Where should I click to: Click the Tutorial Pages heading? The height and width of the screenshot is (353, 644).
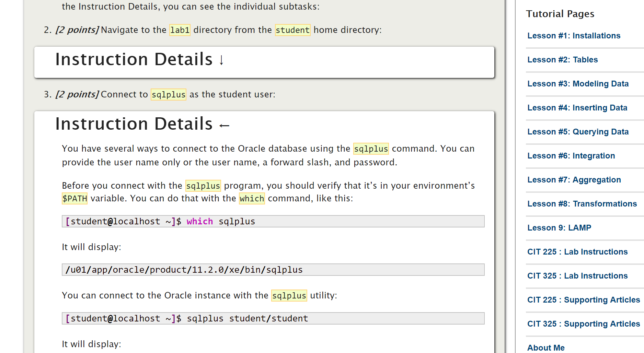(560, 14)
